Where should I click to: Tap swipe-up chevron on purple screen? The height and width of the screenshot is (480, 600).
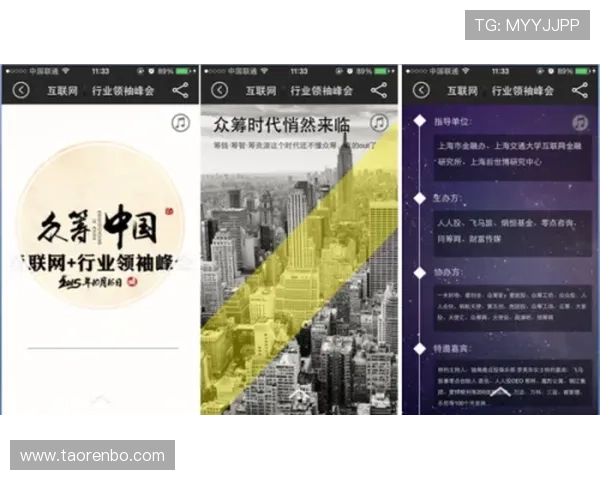[501, 391]
